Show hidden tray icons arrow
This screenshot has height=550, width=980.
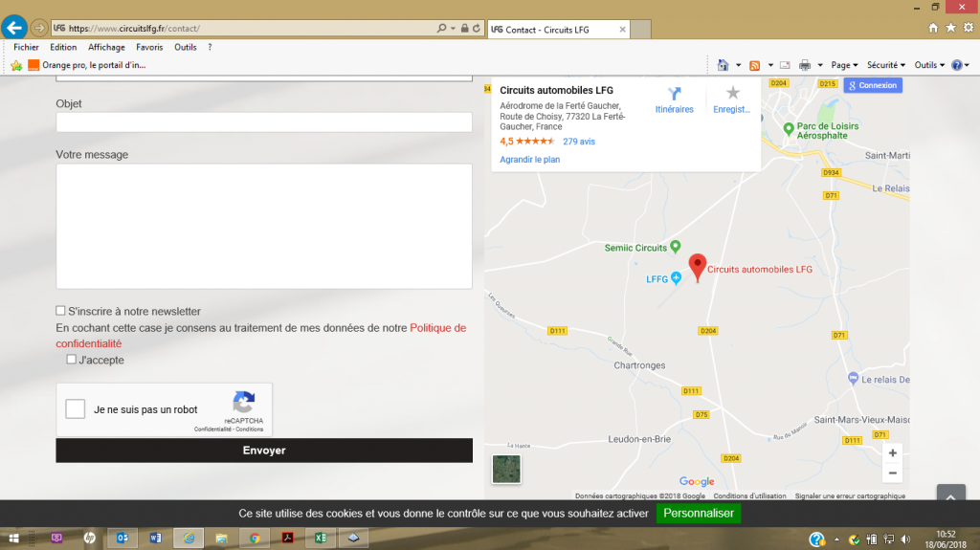coord(836,539)
